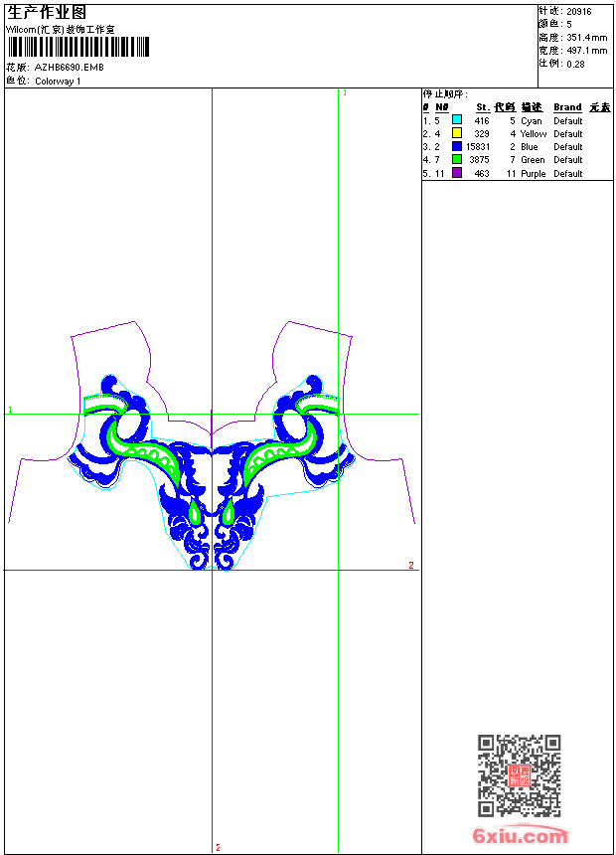Click the 'St.' column header

(x=483, y=107)
